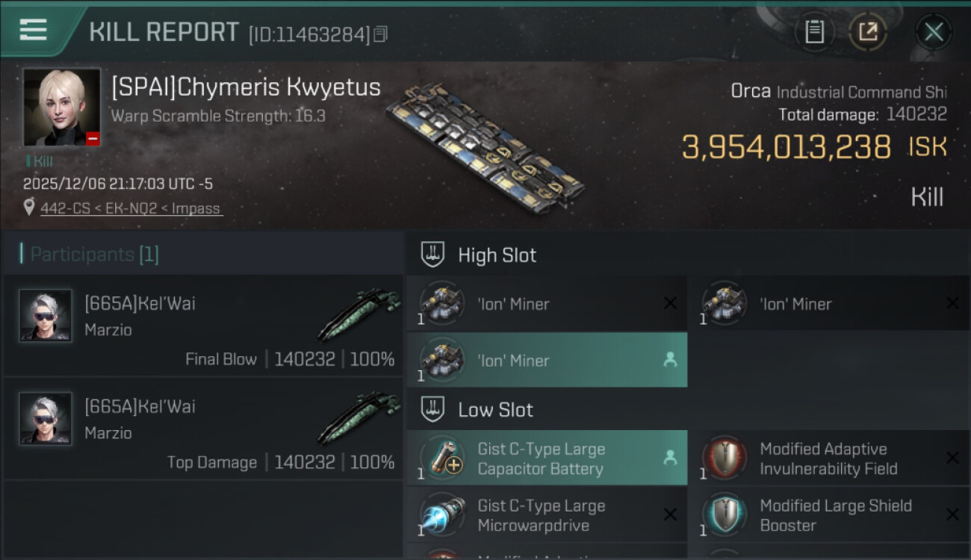Open the Chymeris Kwyetus pilot portrait

point(61,107)
